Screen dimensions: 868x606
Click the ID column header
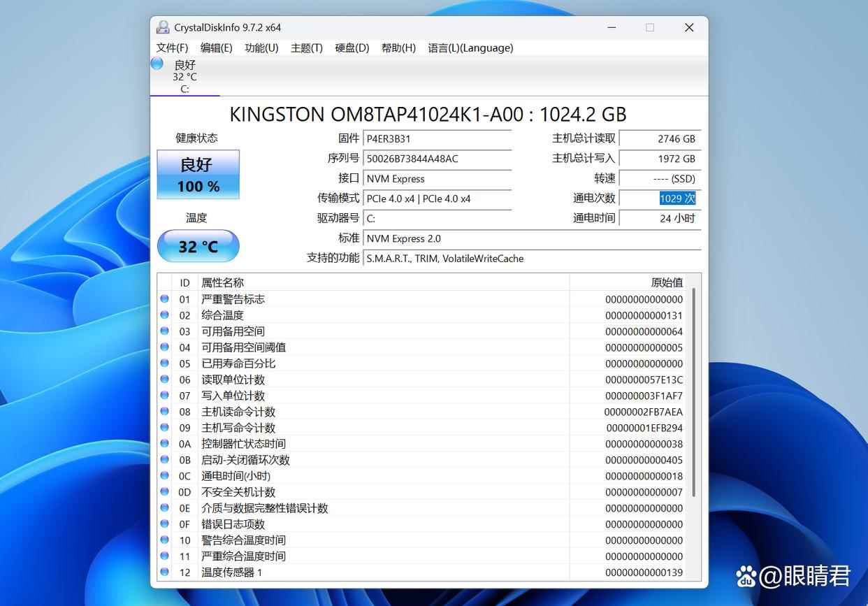coord(185,282)
